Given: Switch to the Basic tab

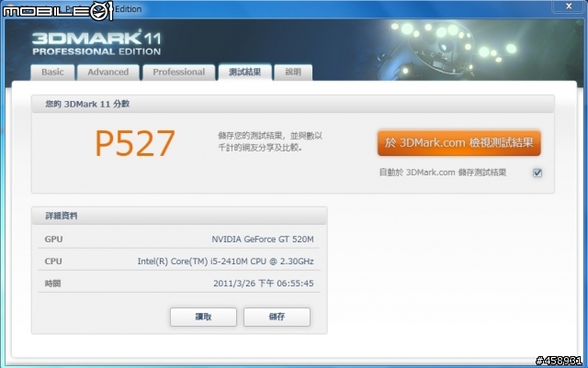Looking at the screenshot, I should click(x=52, y=72).
